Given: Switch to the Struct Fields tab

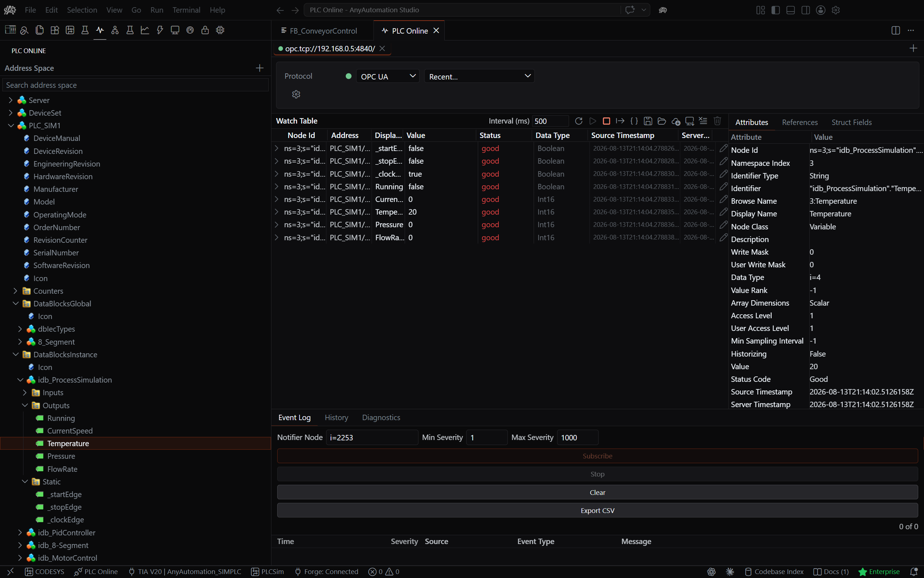Looking at the screenshot, I should 851,122.
